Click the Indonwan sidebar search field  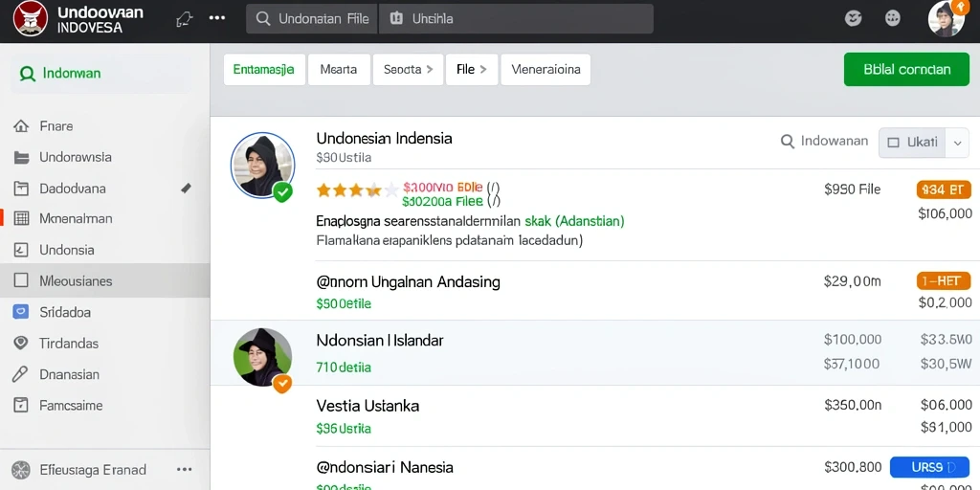coord(101,74)
